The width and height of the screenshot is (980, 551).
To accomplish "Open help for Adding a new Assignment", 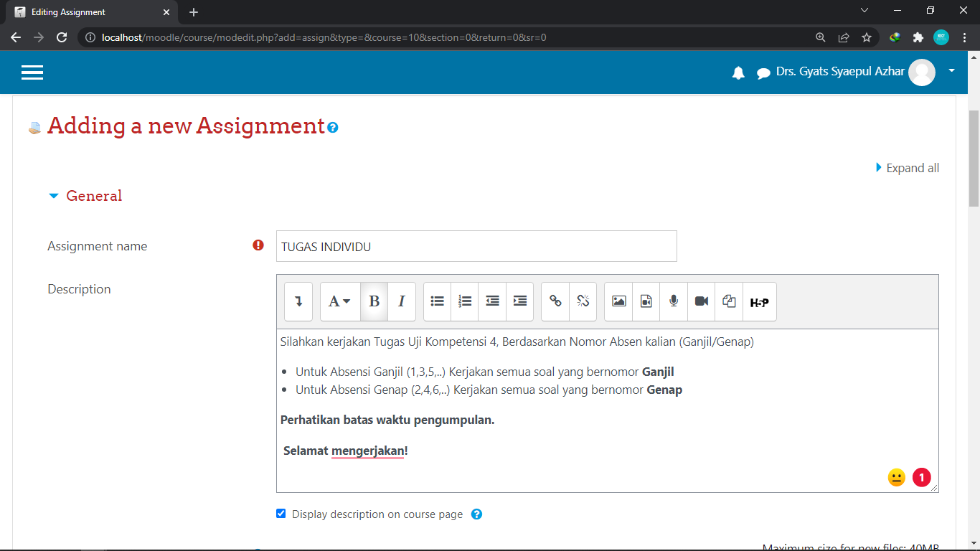I will coord(333,128).
